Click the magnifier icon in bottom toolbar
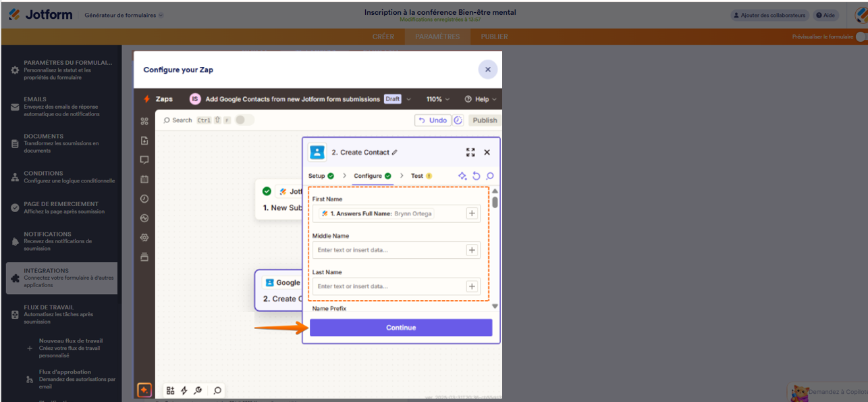This screenshot has height=402, width=868. pos(217,391)
